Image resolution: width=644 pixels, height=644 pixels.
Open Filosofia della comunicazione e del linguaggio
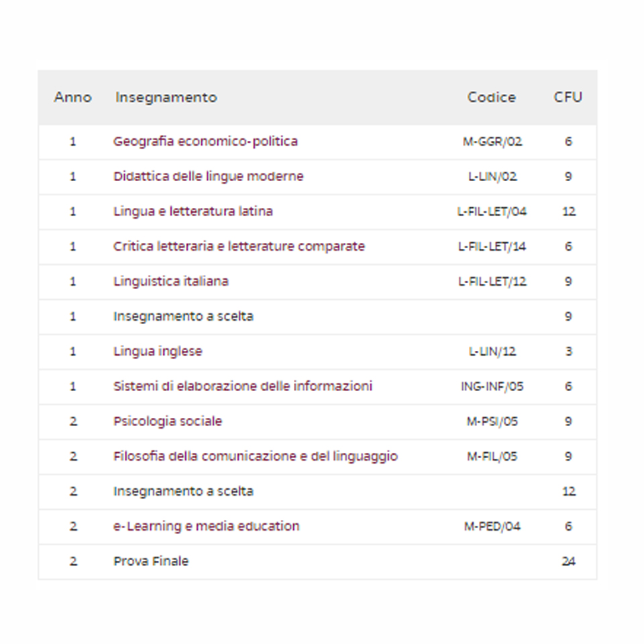click(x=256, y=456)
